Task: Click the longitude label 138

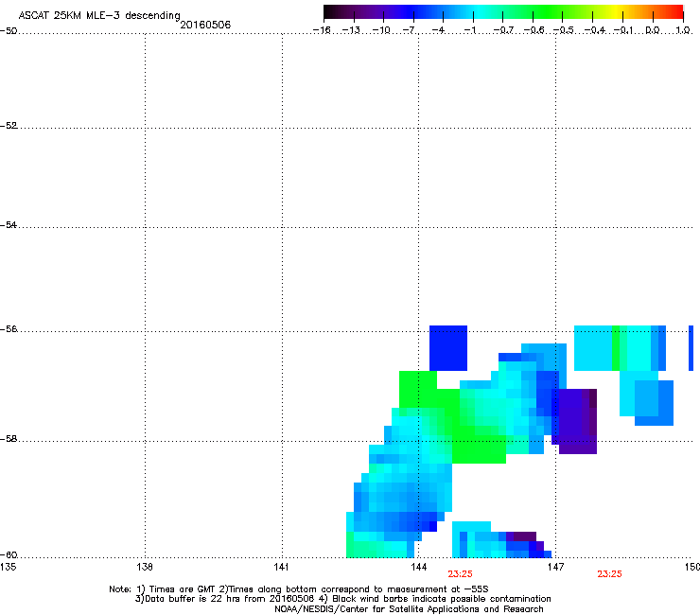Action: pyautogui.click(x=145, y=567)
